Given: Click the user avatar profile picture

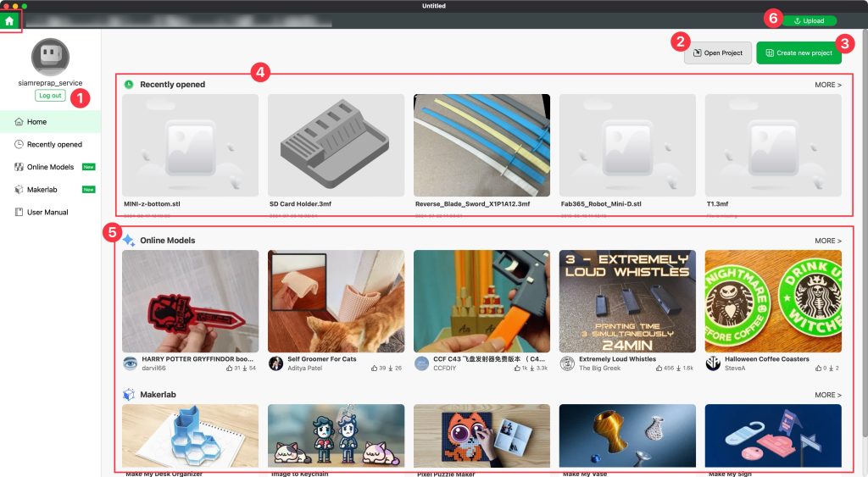Looking at the screenshot, I should pos(50,58).
